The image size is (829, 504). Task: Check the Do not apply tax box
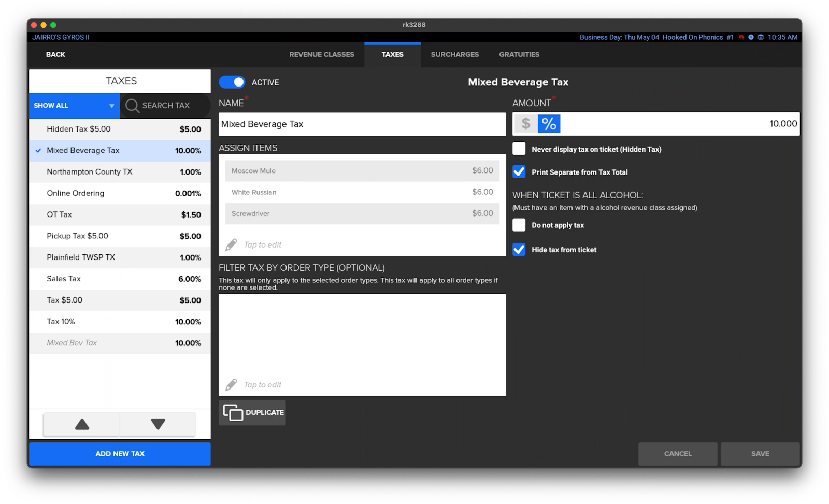pyautogui.click(x=519, y=225)
